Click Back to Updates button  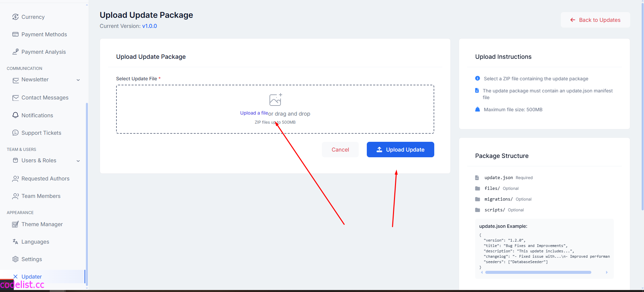coord(595,20)
